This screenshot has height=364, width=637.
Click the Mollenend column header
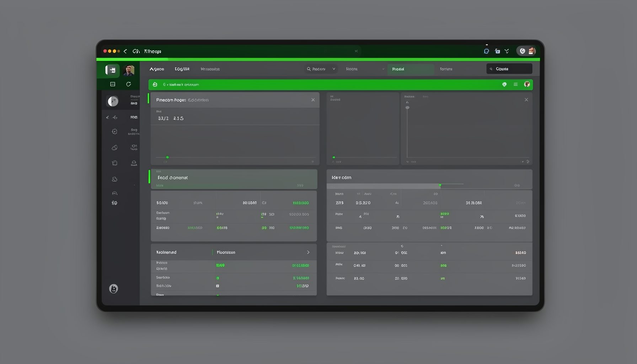(x=166, y=252)
